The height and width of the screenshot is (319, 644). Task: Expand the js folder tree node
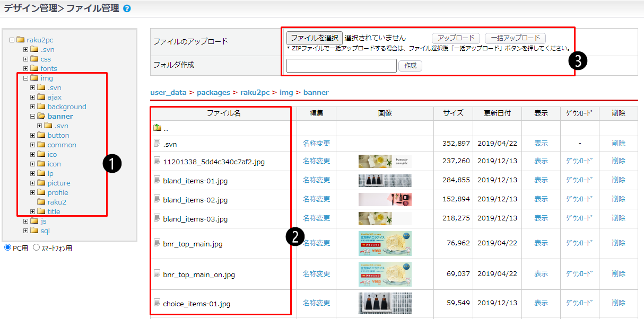point(26,221)
